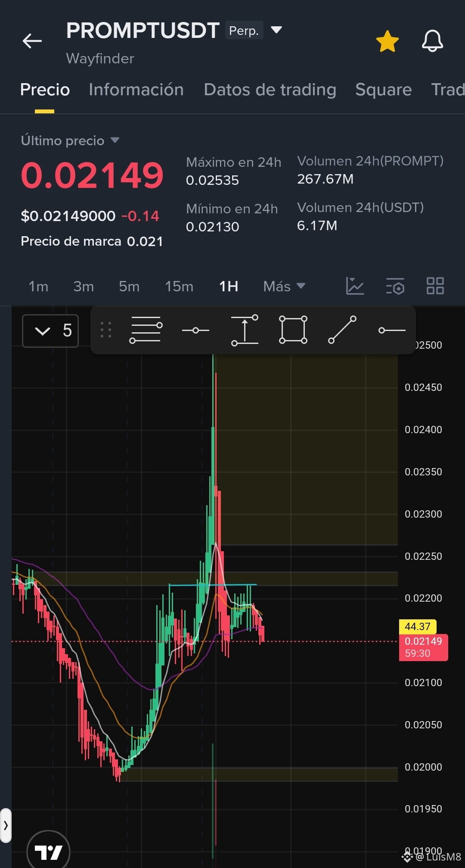Select the 3m timeframe
This screenshot has width=465, height=868.
tap(84, 286)
